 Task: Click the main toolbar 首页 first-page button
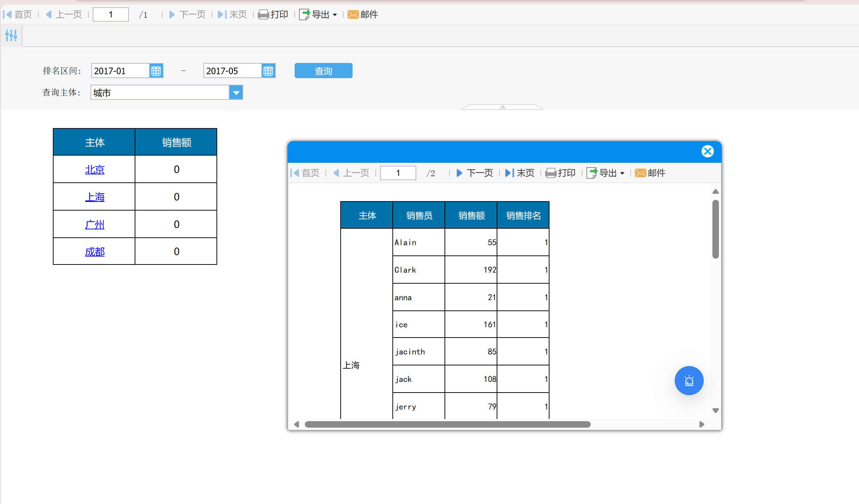click(x=18, y=14)
